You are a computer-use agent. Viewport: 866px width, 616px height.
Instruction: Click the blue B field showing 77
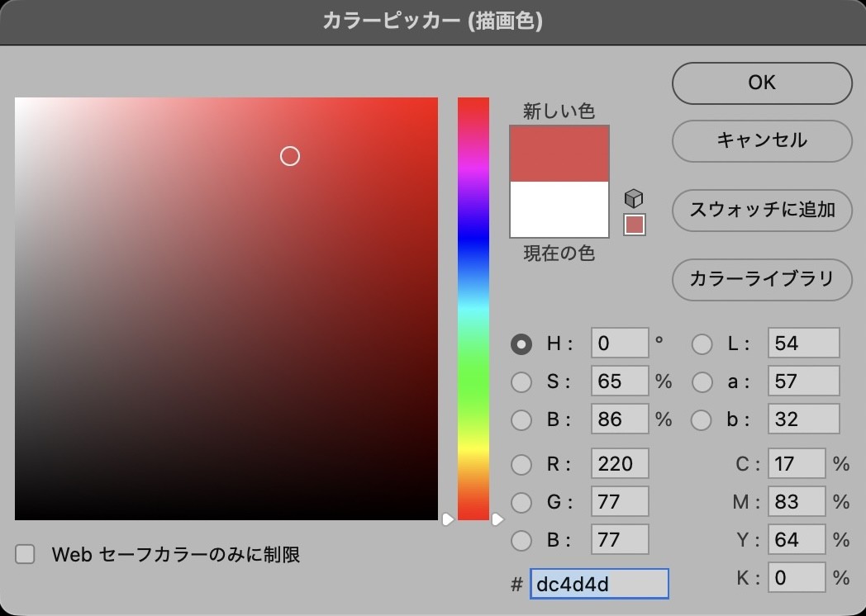tap(620, 538)
